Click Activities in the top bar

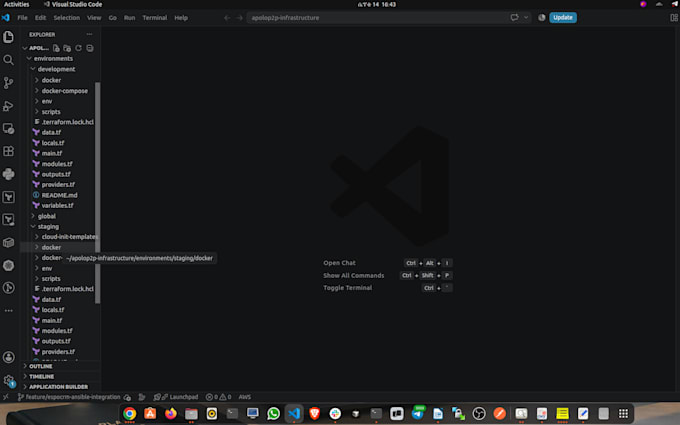coord(16,4)
